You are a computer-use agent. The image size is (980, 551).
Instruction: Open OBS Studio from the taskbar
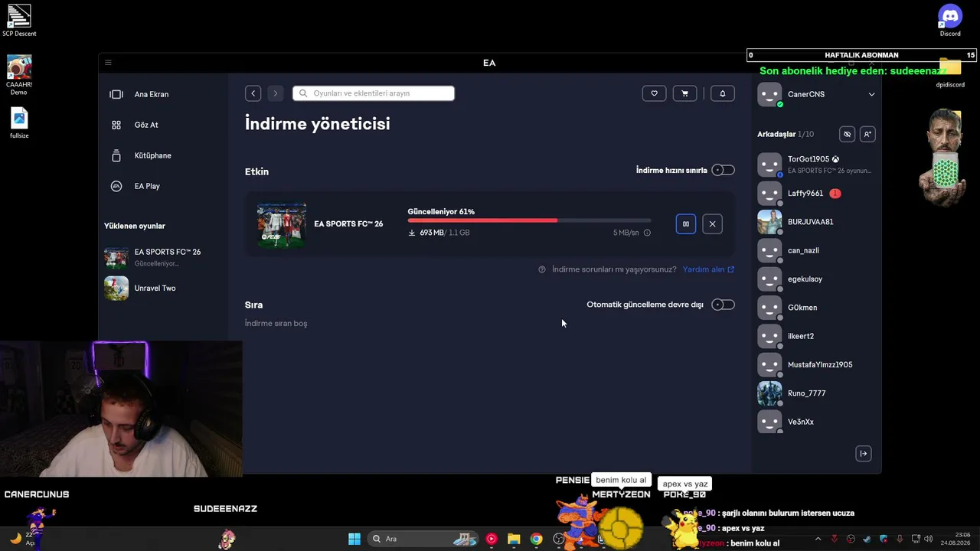559,539
